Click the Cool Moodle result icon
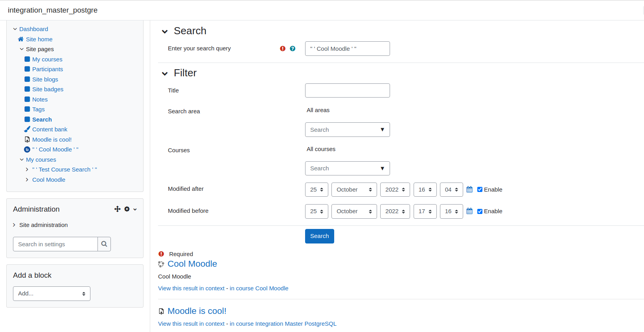 coord(161,264)
